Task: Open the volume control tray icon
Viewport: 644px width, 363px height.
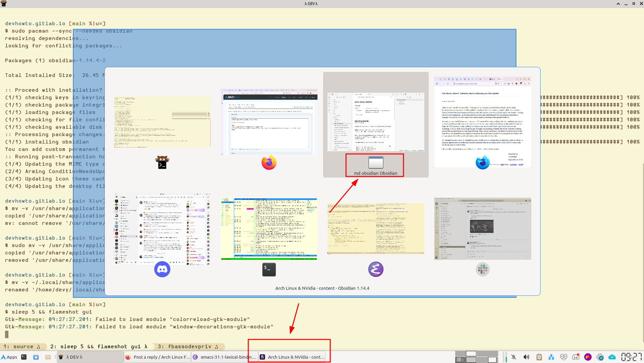Action: 526,357
